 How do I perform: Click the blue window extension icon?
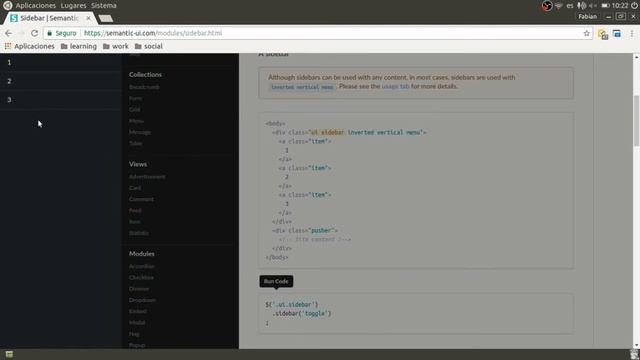[x=617, y=33]
